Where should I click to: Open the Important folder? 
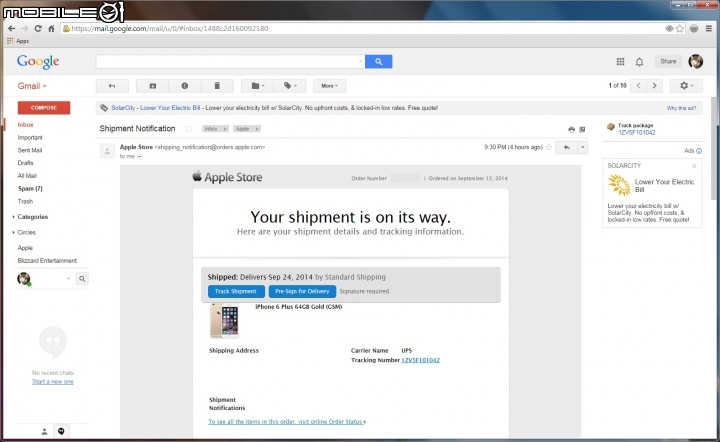coord(30,138)
